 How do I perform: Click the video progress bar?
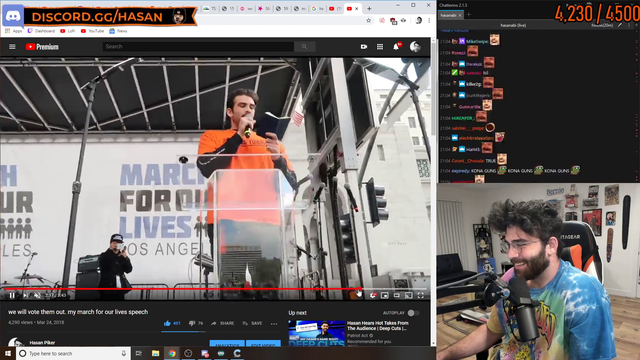tap(215, 289)
